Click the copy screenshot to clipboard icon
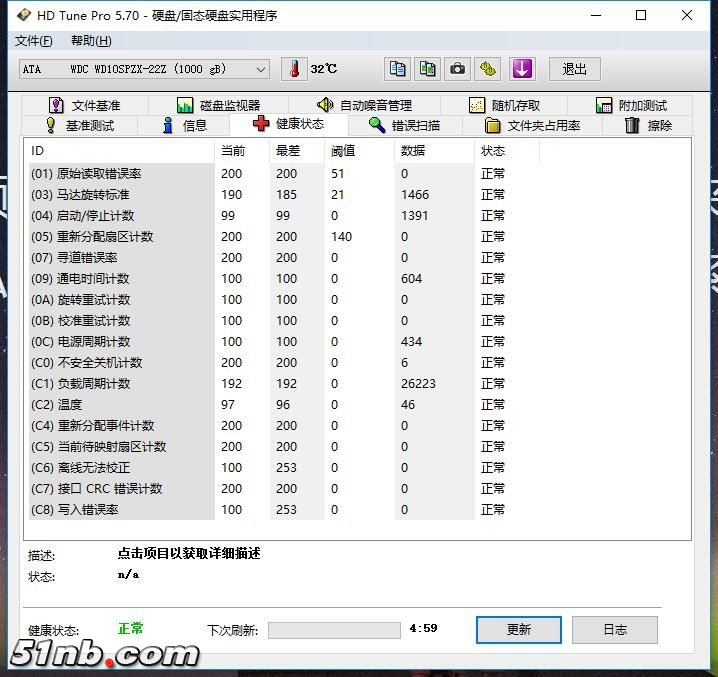This screenshot has height=677, width=718. [428, 69]
